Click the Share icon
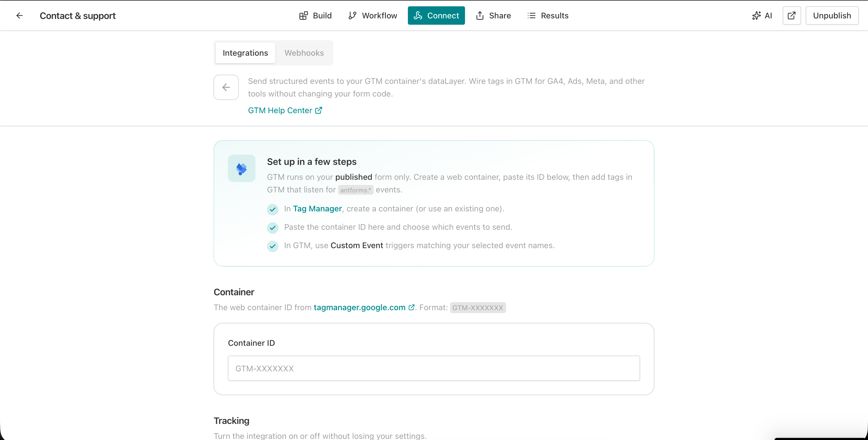868x440 pixels. (x=480, y=16)
